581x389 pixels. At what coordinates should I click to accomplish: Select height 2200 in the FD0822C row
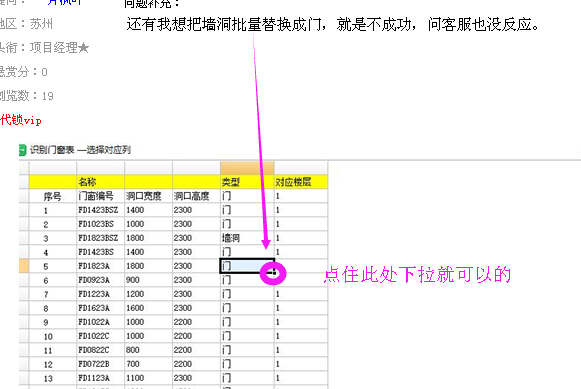point(196,350)
